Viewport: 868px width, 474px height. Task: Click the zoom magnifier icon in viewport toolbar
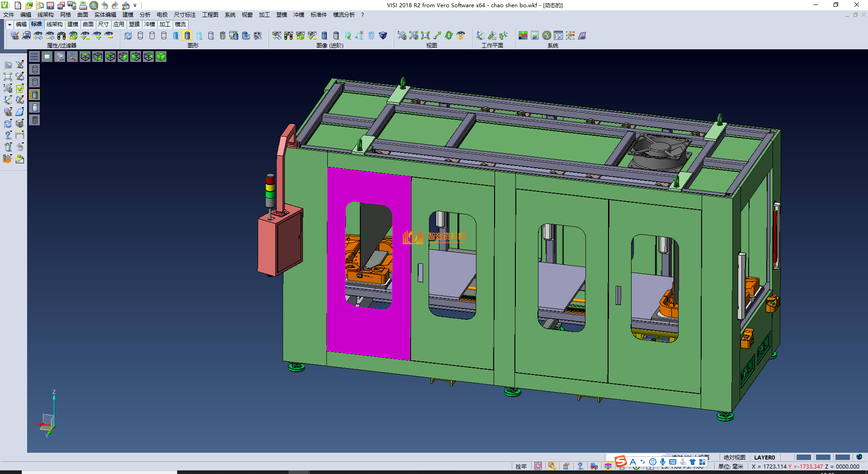[60, 57]
